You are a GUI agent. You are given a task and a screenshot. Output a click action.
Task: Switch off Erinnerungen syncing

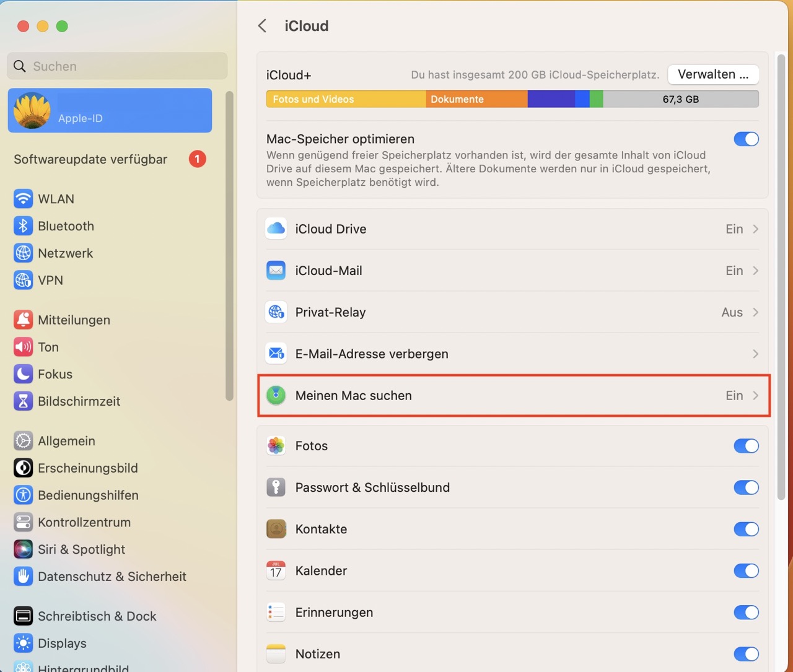pyautogui.click(x=746, y=613)
